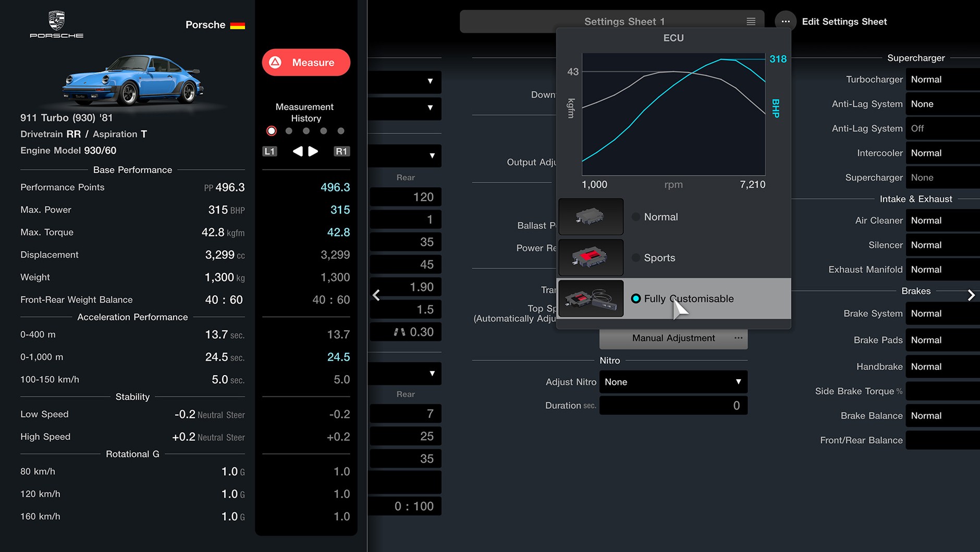Image resolution: width=980 pixels, height=552 pixels.
Task: Open the Brake Pads dropdown
Action: point(941,340)
